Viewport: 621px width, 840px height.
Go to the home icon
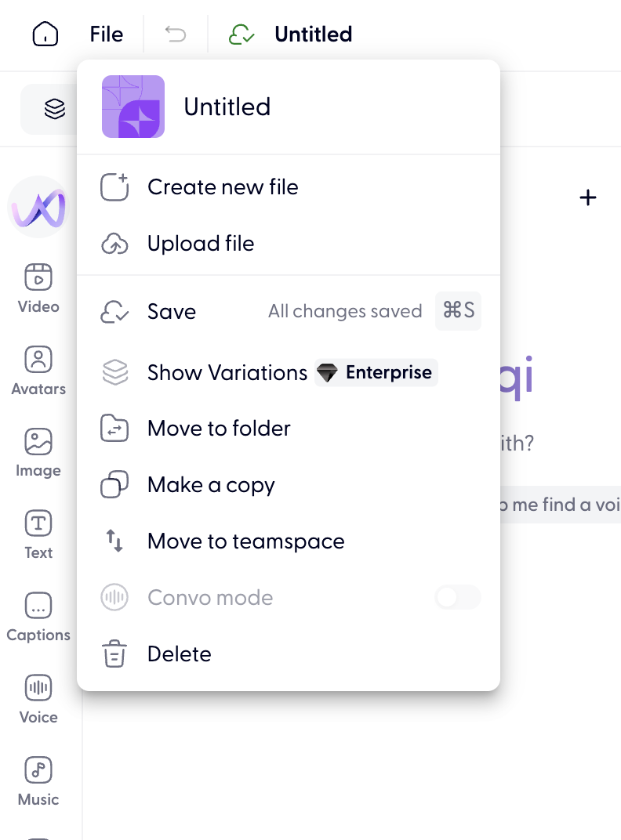(45, 34)
